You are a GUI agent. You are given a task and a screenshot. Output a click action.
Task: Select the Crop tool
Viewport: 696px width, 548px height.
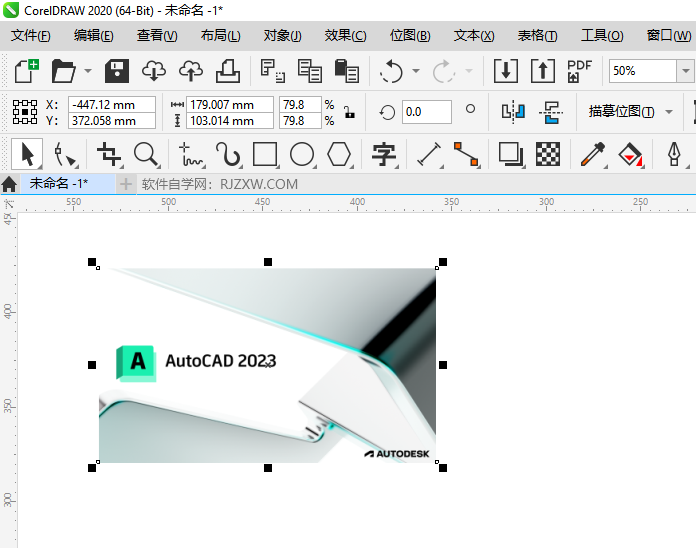109,154
